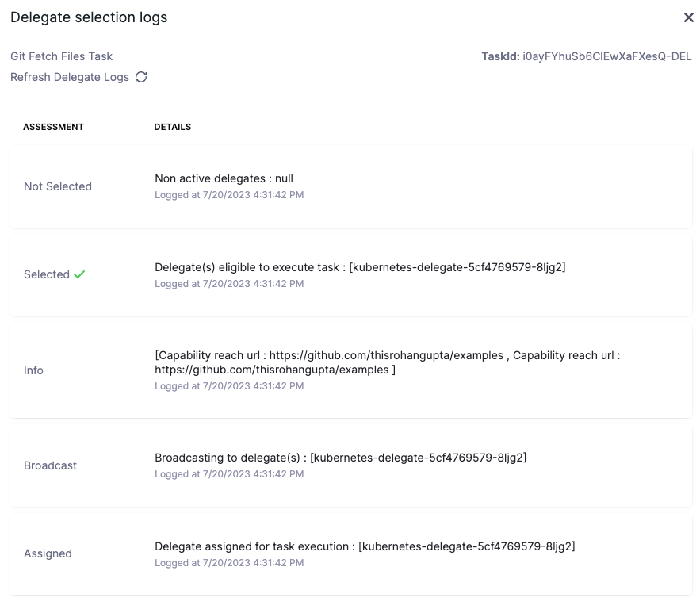Click the ASSESSMENT column header
This screenshot has width=700, height=609.
pyautogui.click(x=53, y=127)
